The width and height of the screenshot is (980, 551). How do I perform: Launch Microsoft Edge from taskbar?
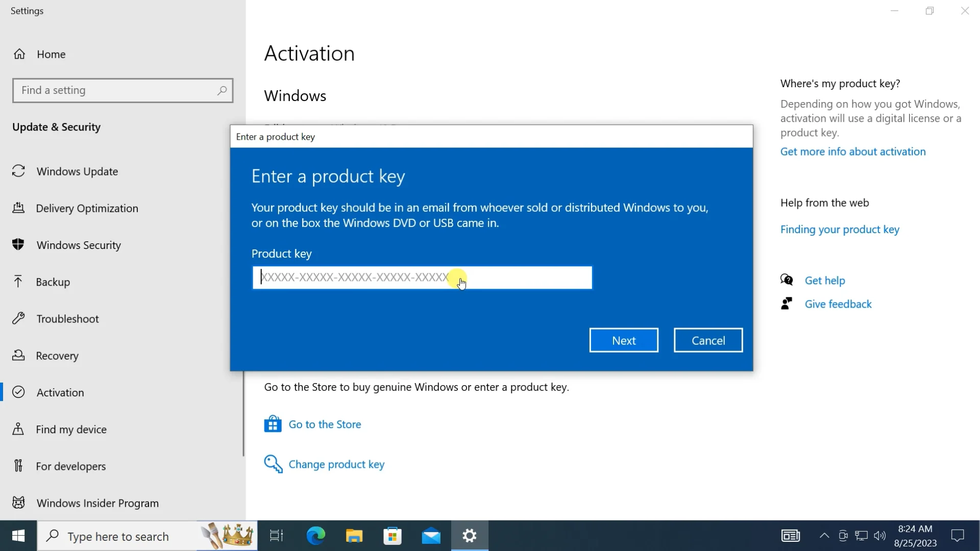(316, 536)
